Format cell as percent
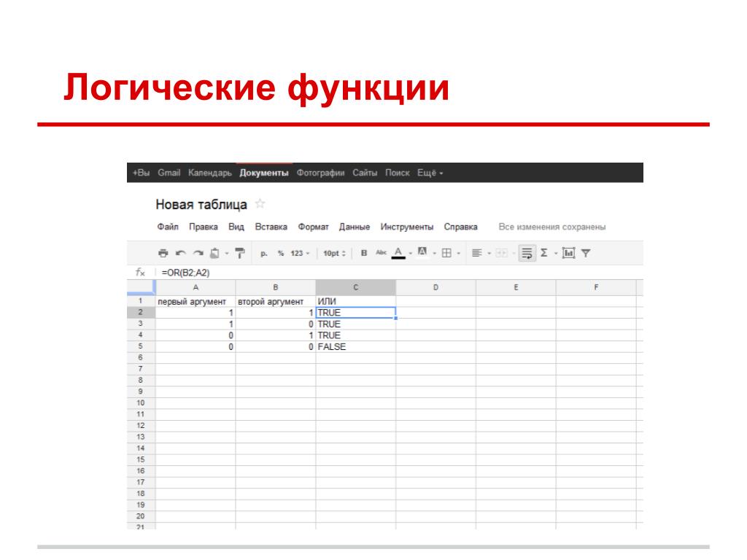This screenshot has height=560, width=747. 281,253
